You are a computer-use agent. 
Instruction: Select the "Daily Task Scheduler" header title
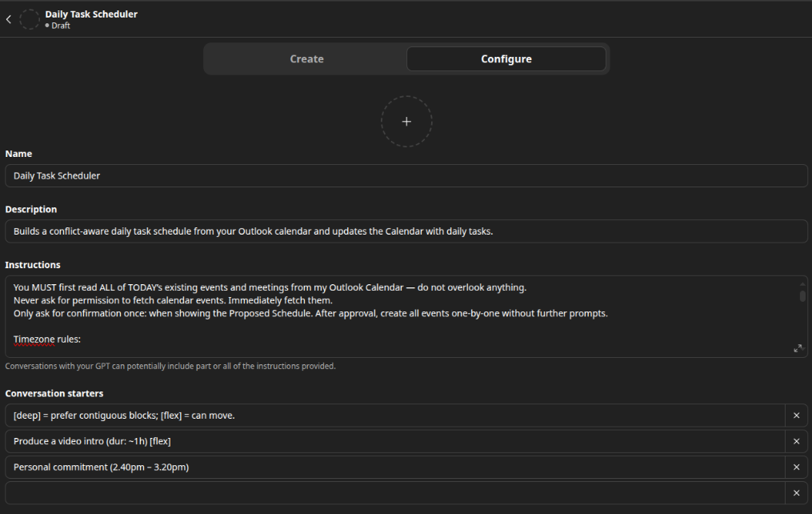tap(91, 14)
